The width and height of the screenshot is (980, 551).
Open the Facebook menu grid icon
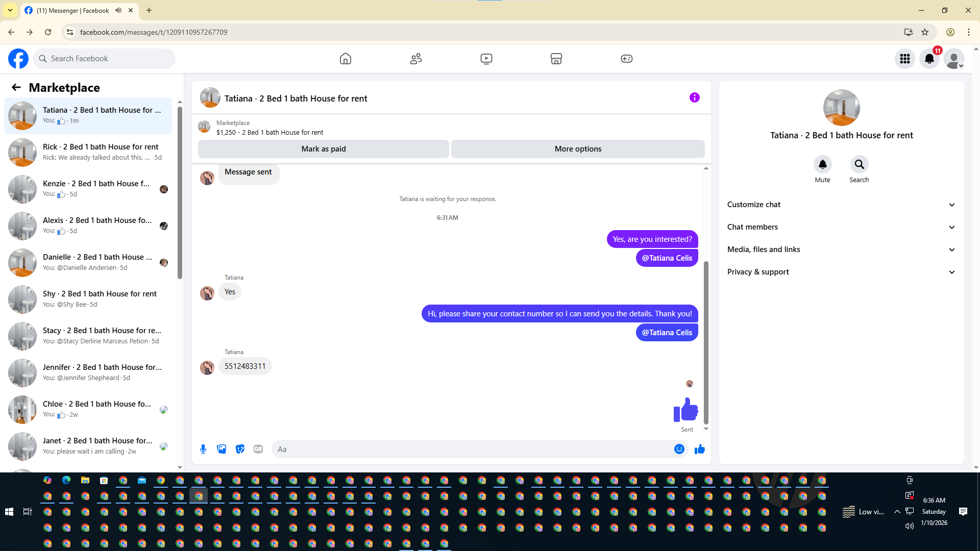click(x=905, y=59)
